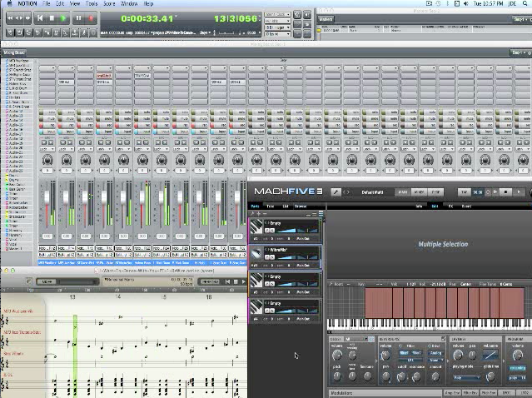Open the Window menu

coord(129,3)
